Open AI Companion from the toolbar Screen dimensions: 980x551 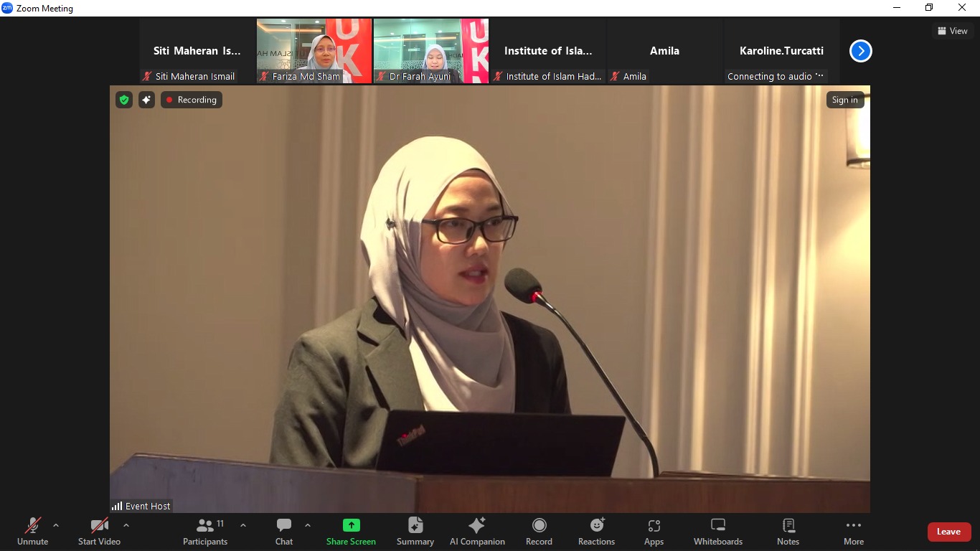pos(477,532)
